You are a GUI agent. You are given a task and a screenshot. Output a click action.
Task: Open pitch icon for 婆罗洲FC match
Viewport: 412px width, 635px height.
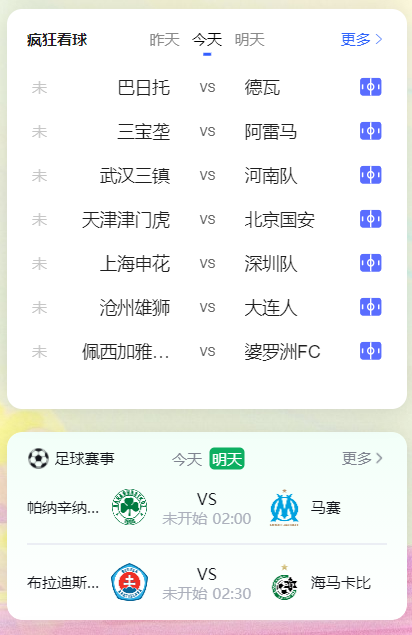tap(370, 351)
